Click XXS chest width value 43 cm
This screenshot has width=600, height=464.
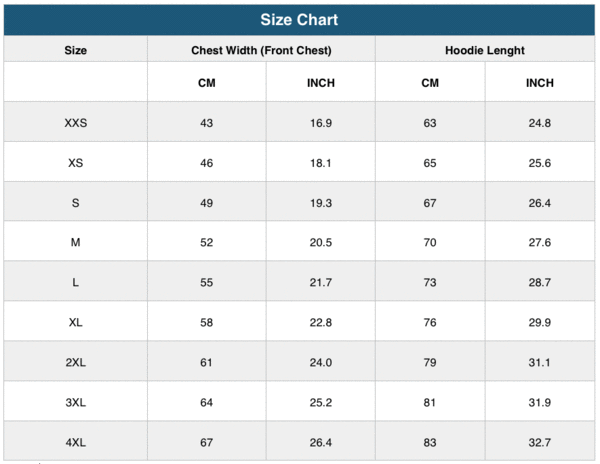pyautogui.click(x=207, y=123)
